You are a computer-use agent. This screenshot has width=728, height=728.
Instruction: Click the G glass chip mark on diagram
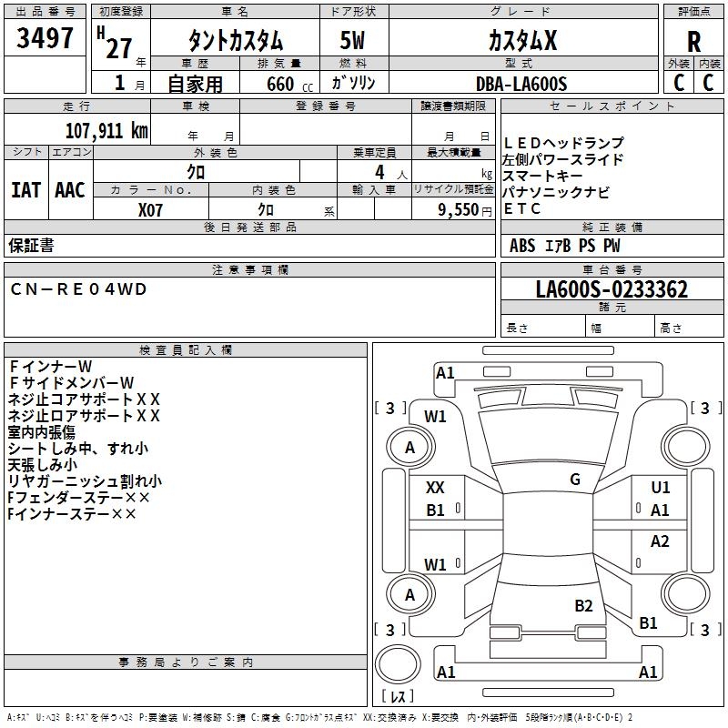(575, 480)
